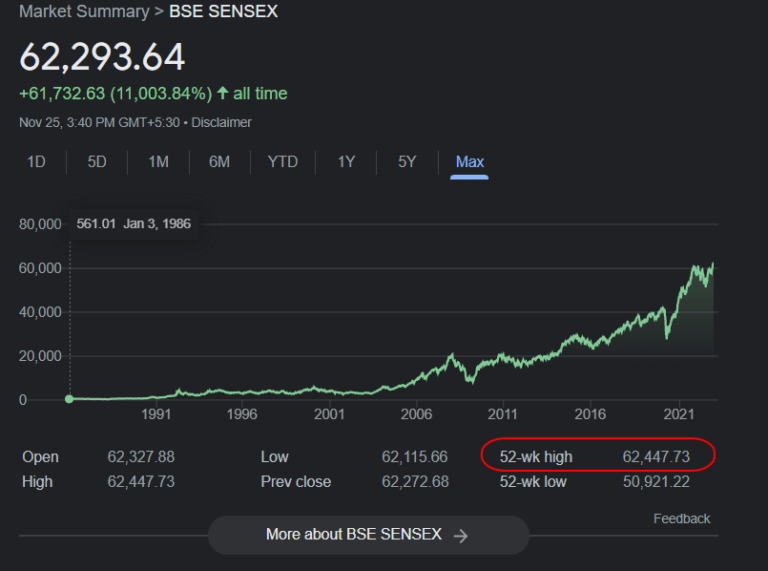Click the 2021 label on the chart axis
The image size is (768, 571).
tap(680, 414)
